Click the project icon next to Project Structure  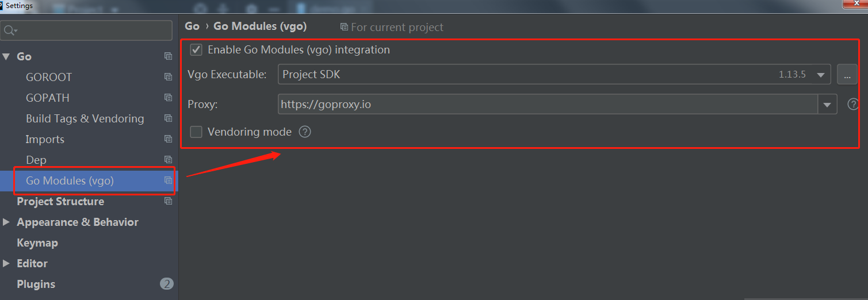168,201
